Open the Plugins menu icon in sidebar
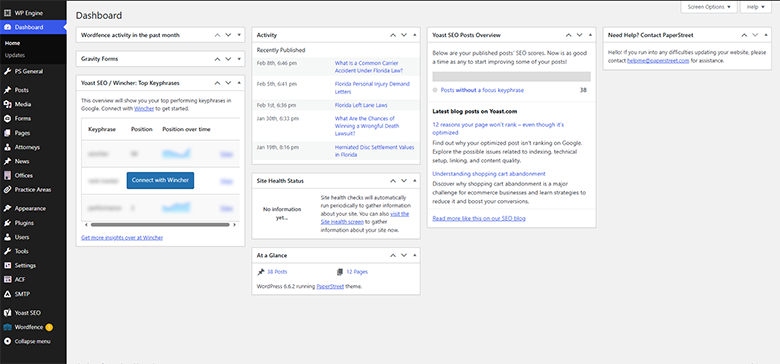The width and height of the screenshot is (780, 364). coord(7,223)
